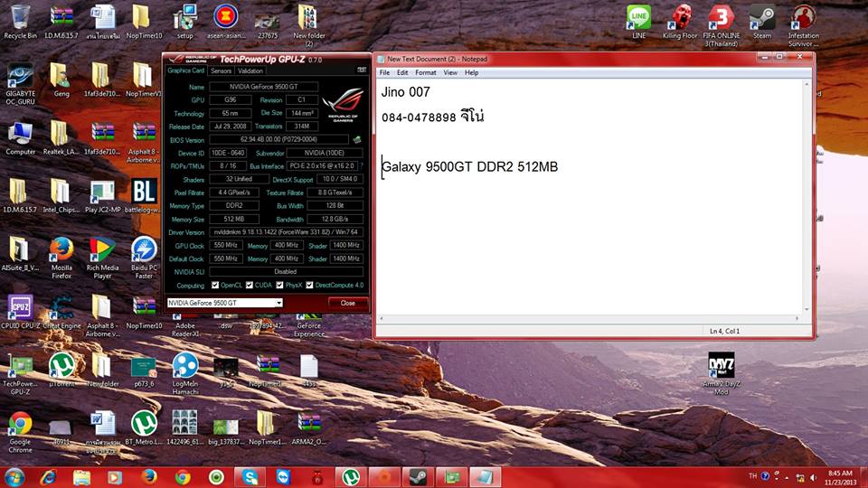868x488 pixels.
Task: Open volume control in system tray
Action: tap(813, 477)
